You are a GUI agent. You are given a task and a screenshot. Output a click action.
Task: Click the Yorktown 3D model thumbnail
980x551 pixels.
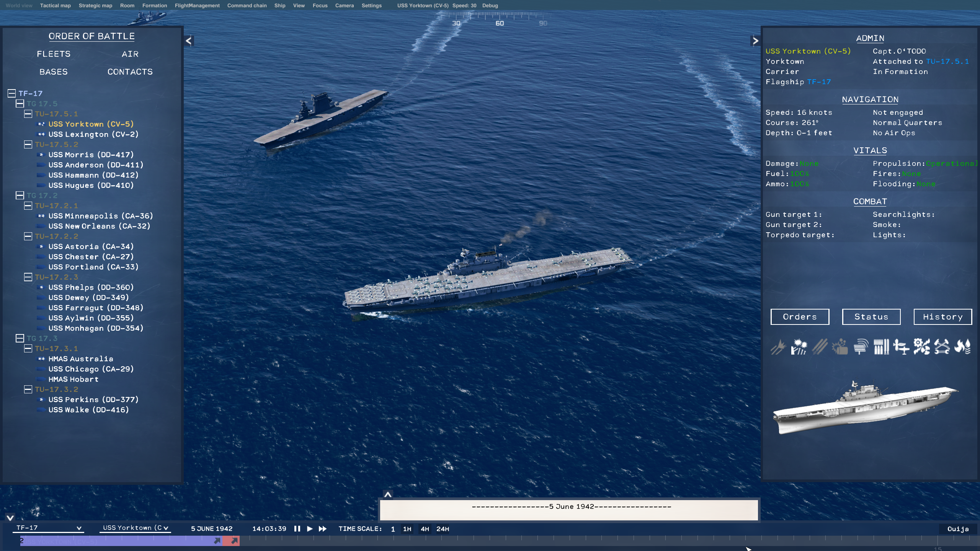click(865, 408)
